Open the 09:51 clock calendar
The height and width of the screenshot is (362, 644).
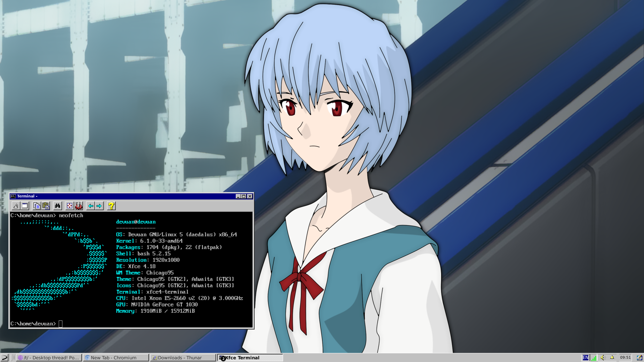625,358
